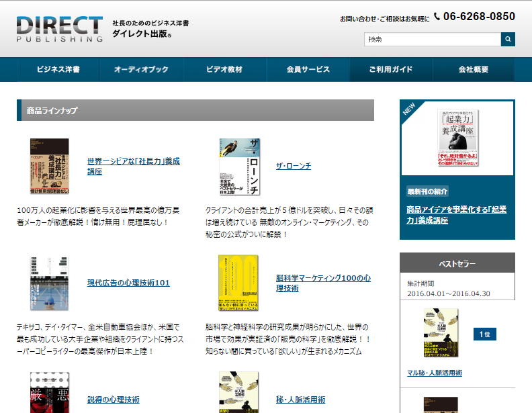Open the ザ・ローンチ link
Screen dimensions: 532x413
click(294, 166)
